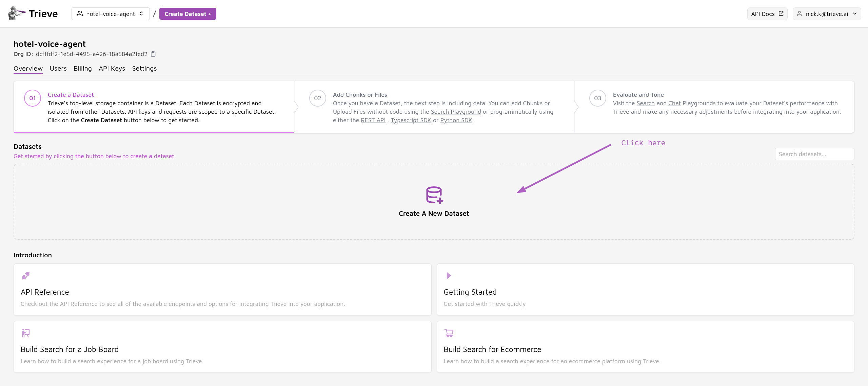Click the API Reference plug icon
The image size is (868, 386).
coord(26,275)
